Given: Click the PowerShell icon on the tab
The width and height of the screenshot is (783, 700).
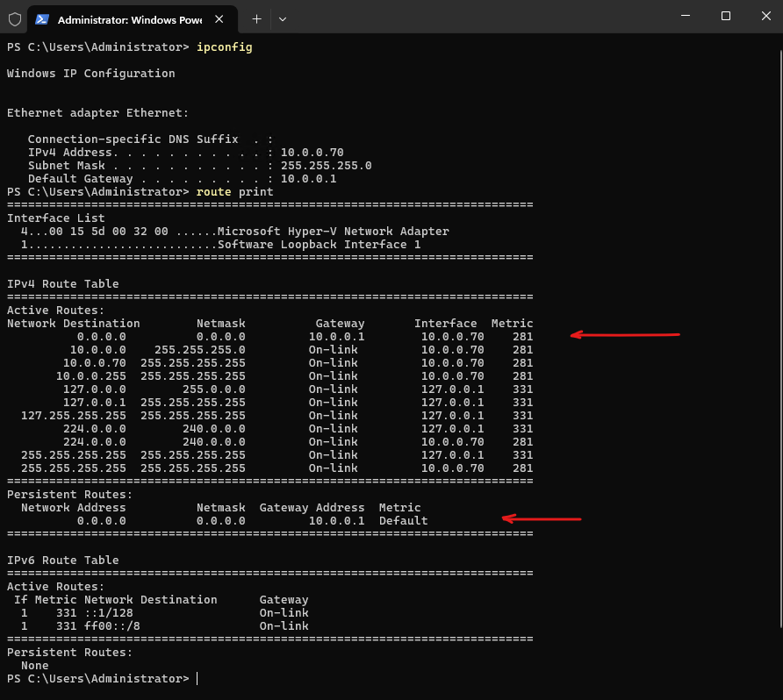Looking at the screenshot, I should coord(42,19).
